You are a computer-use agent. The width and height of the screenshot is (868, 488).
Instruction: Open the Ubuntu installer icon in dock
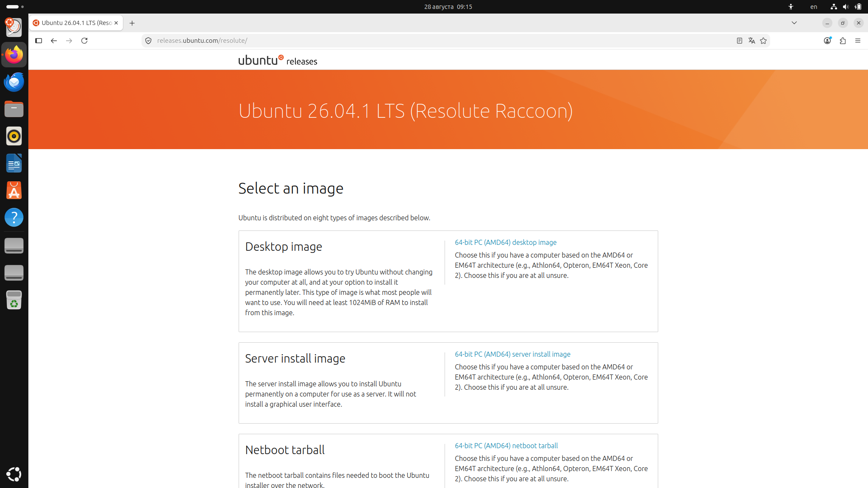14,28
